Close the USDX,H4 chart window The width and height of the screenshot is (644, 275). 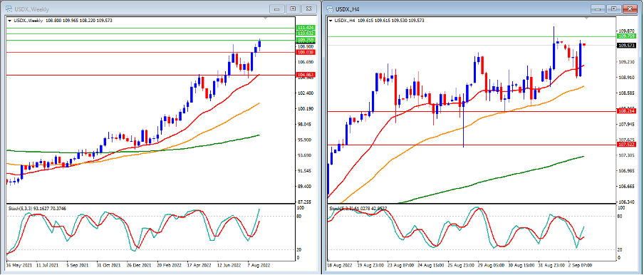point(630,9)
